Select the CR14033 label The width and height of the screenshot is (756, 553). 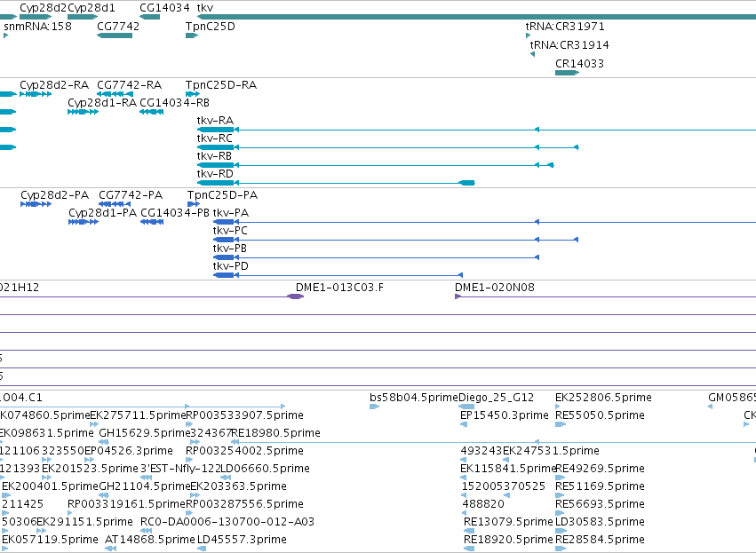point(579,64)
